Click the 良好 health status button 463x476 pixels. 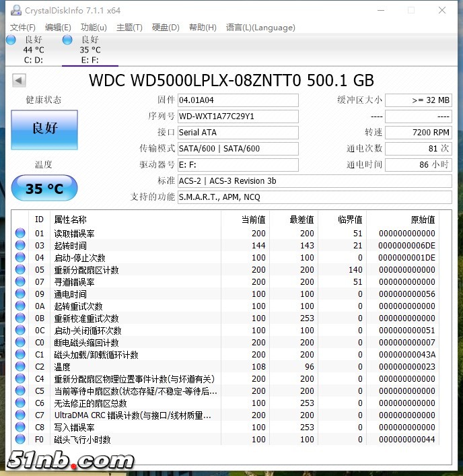44,129
